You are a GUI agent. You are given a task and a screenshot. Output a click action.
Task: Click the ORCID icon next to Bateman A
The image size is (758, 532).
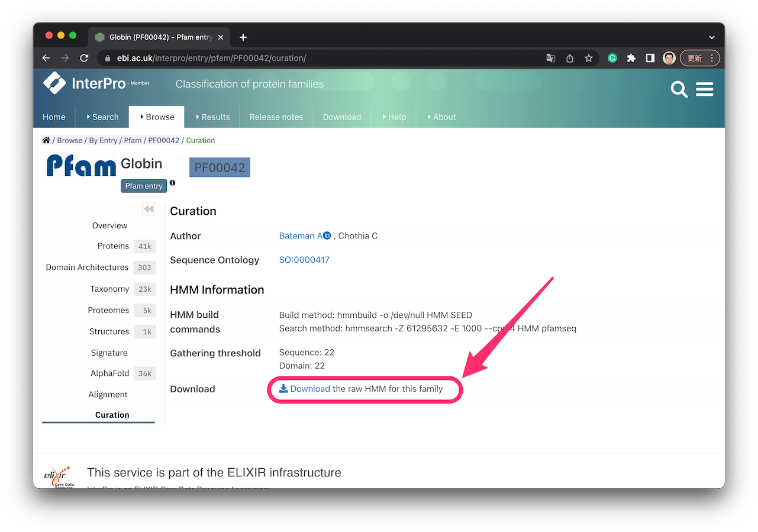coord(327,236)
